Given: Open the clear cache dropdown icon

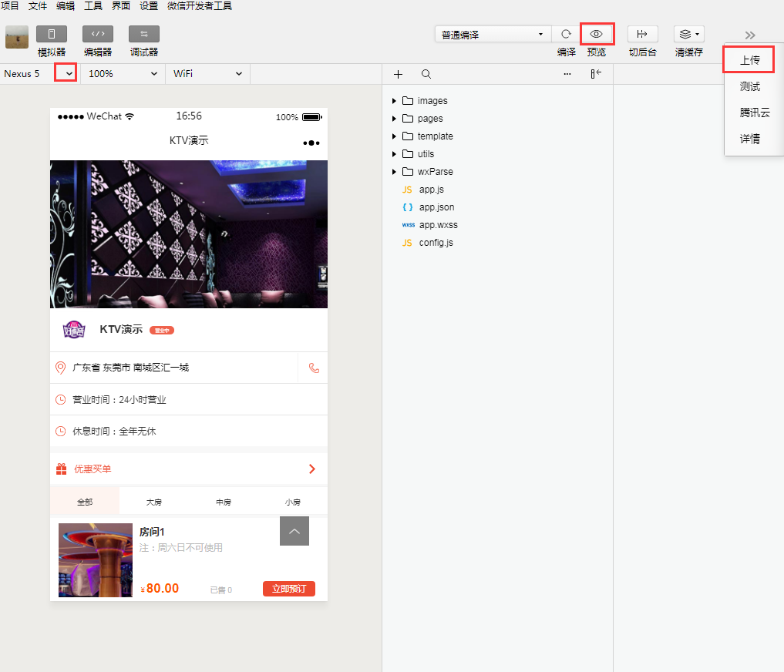Looking at the screenshot, I should click(689, 34).
